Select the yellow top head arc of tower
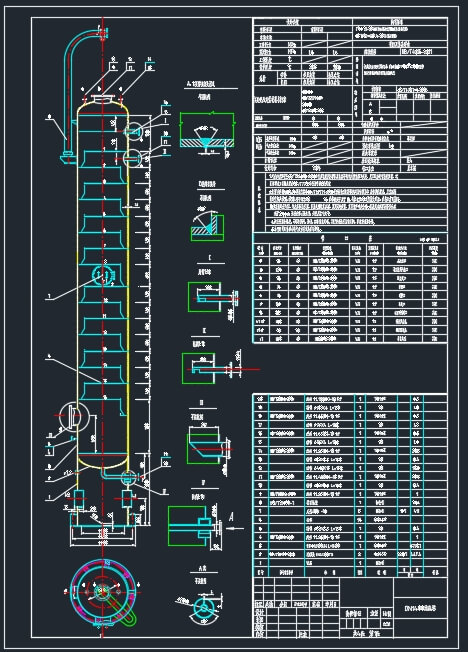 point(102,105)
